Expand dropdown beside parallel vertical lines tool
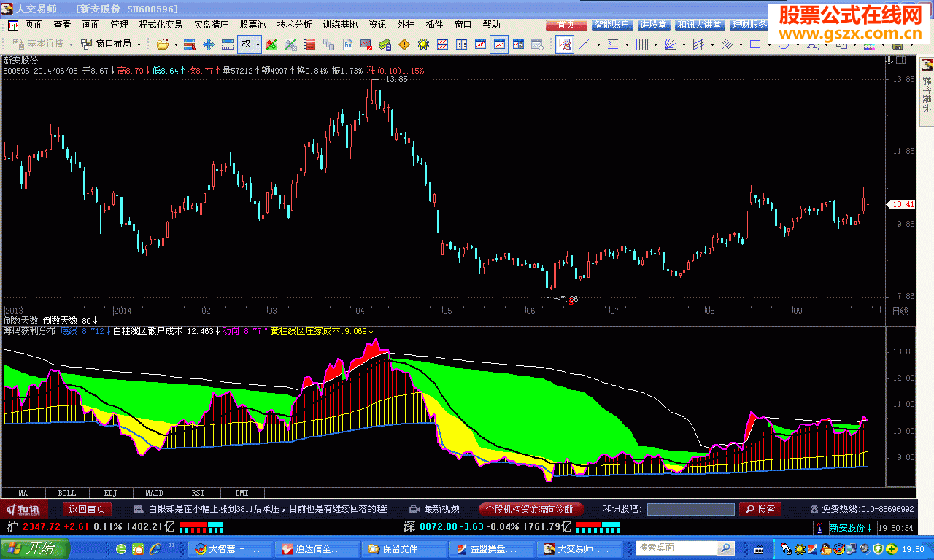The height and width of the screenshot is (560, 934). click(655, 44)
